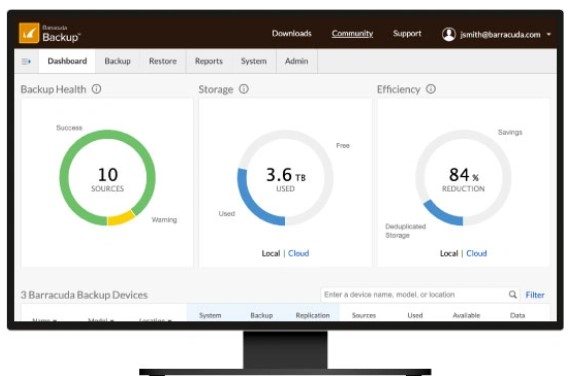Click the jsmith@barracuda.com account name
580x388 pixels.
pos(500,34)
